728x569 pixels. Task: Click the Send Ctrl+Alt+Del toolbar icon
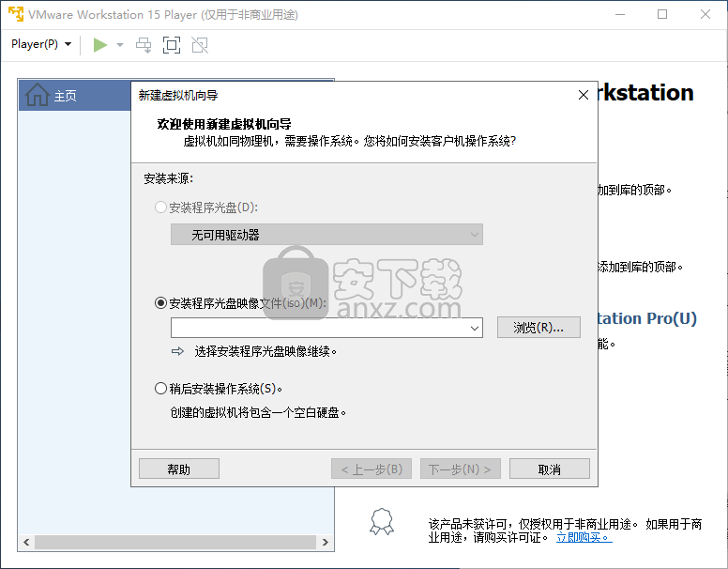[144, 45]
